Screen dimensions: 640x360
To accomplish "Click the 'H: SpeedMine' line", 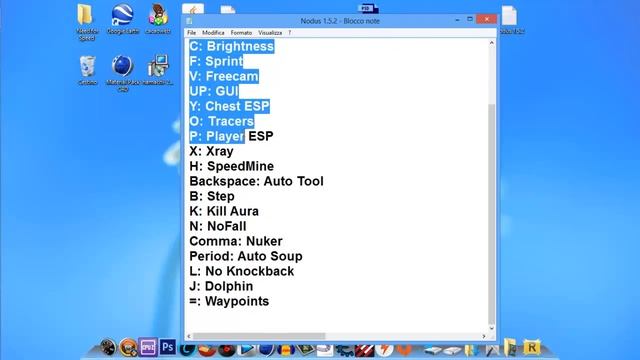I will click(231, 166).
